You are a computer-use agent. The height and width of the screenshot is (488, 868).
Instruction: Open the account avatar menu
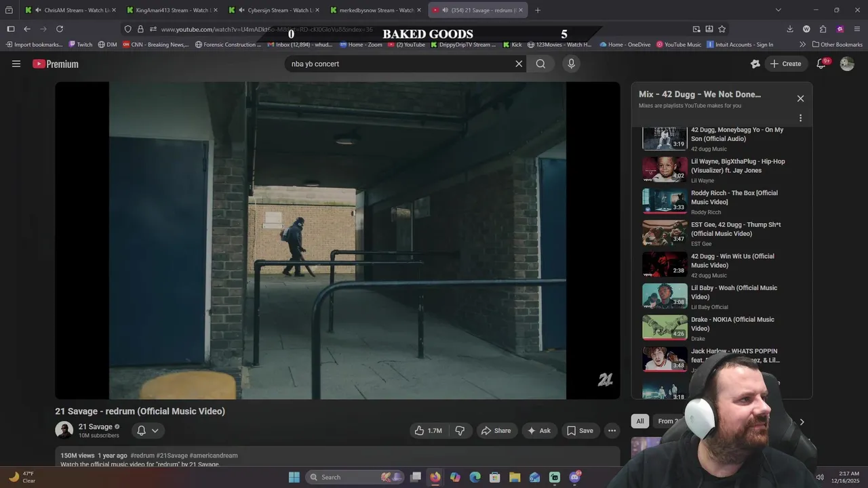(x=847, y=64)
